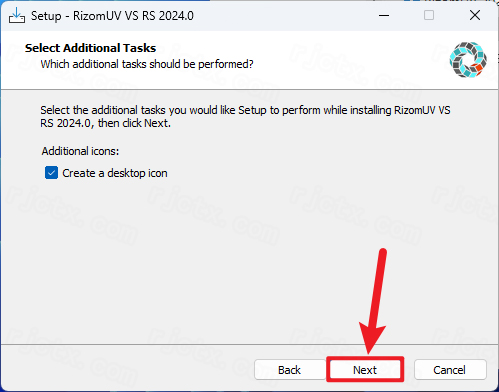This screenshot has height=392, width=499.
Task: Close the Setup window
Action: (475, 15)
